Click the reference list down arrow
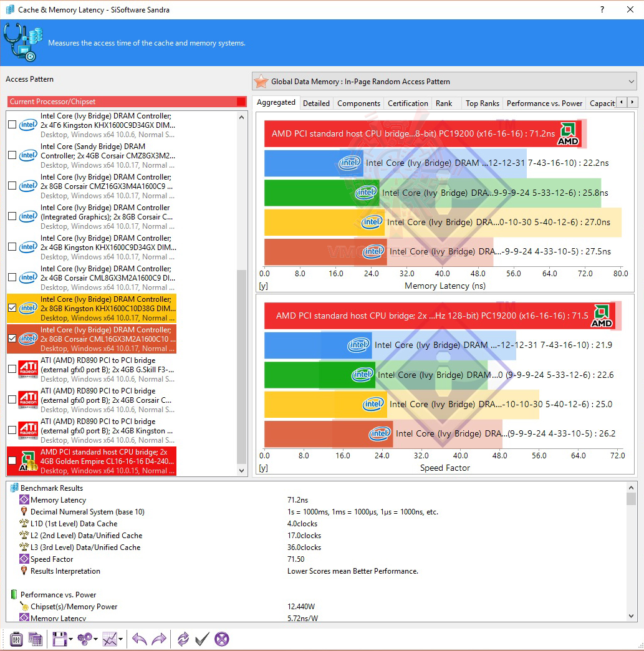The image size is (644, 651). [242, 470]
